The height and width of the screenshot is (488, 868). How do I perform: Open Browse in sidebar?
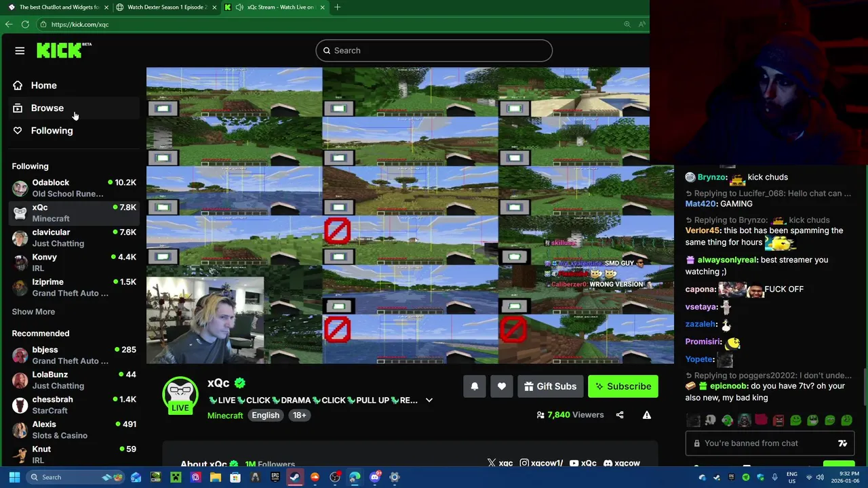(75, 108)
